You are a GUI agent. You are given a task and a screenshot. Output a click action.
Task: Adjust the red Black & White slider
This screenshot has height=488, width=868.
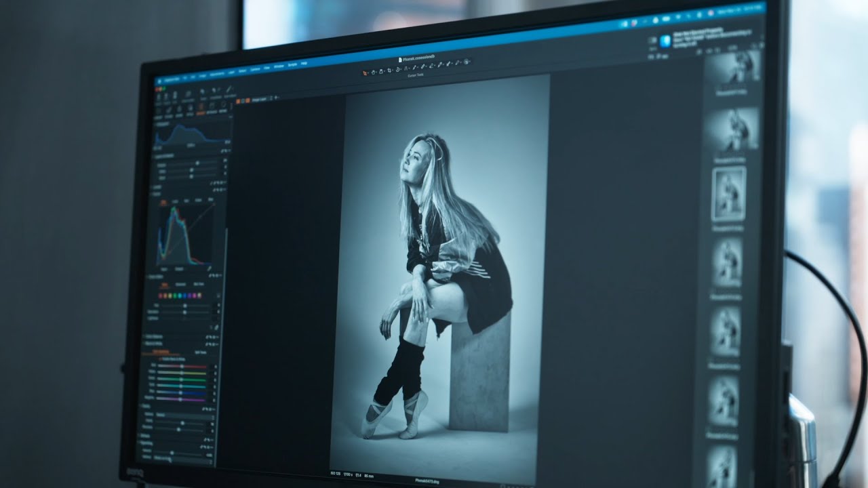(182, 366)
